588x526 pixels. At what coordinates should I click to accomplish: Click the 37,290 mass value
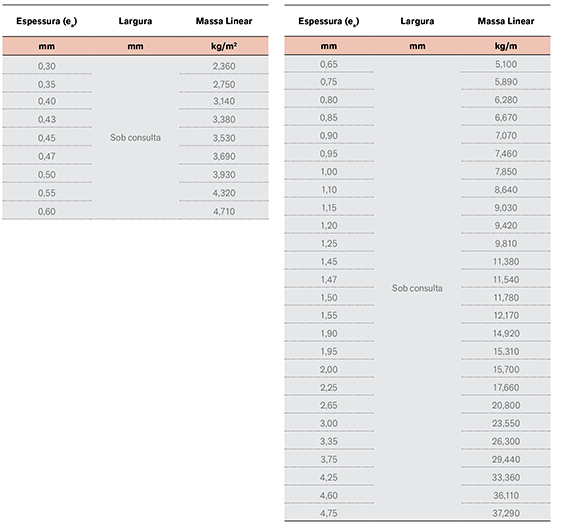tap(506, 513)
